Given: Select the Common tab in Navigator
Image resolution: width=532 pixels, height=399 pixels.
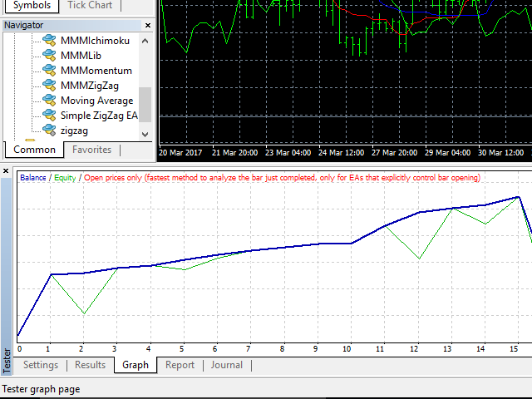Looking at the screenshot, I should 35,150.
